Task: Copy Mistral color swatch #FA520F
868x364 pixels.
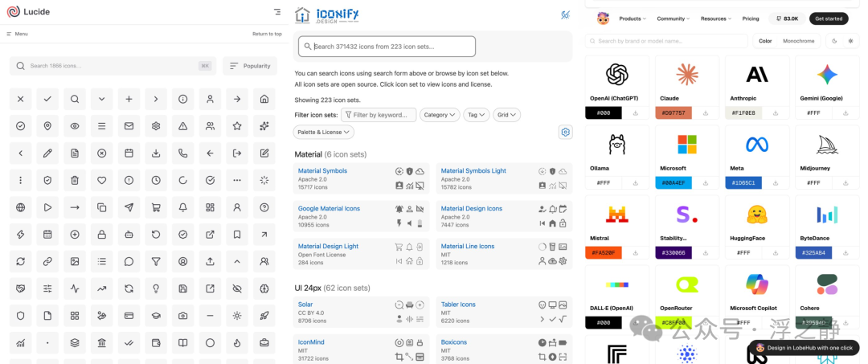Action: tap(604, 253)
